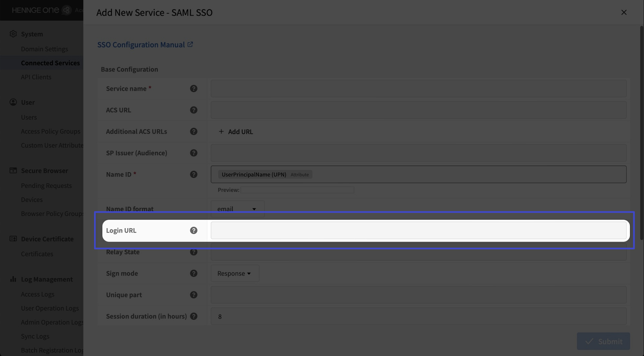Viewport: 644px width, 356px height.
Task: Click help icon for SP Issuer (Audience)
Action: [x=194, y=153]
